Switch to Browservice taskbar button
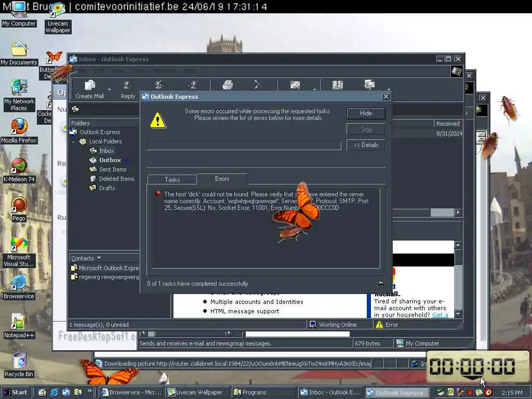Viewport: 532px width, 399px height. (x=131, y=392)
